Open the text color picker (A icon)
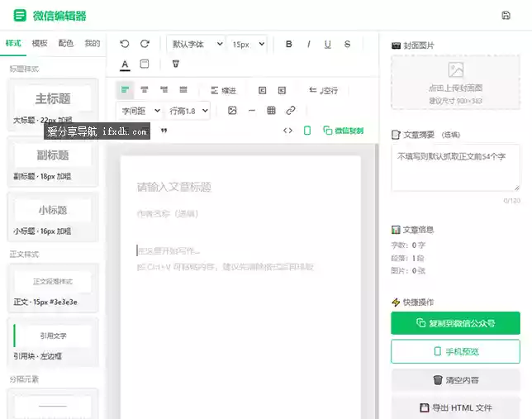Screen dimensions: 532x419 tap(125, 64)
